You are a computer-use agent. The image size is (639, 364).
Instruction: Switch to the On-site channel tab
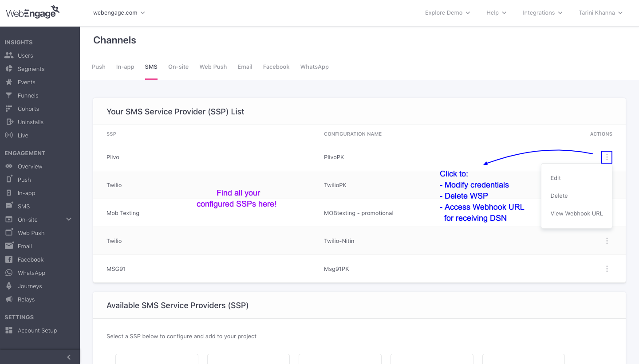(x=178, y=67)
